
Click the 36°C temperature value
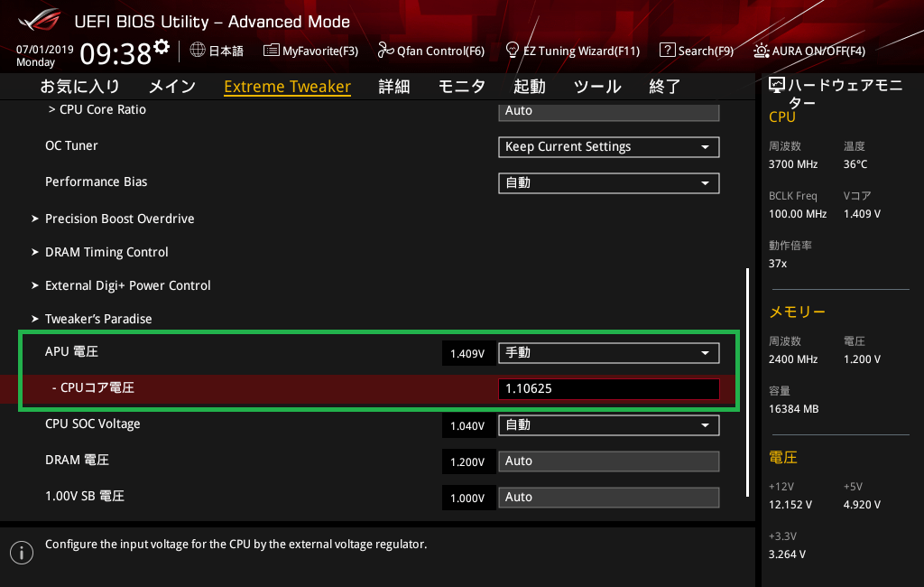[855, 164]
